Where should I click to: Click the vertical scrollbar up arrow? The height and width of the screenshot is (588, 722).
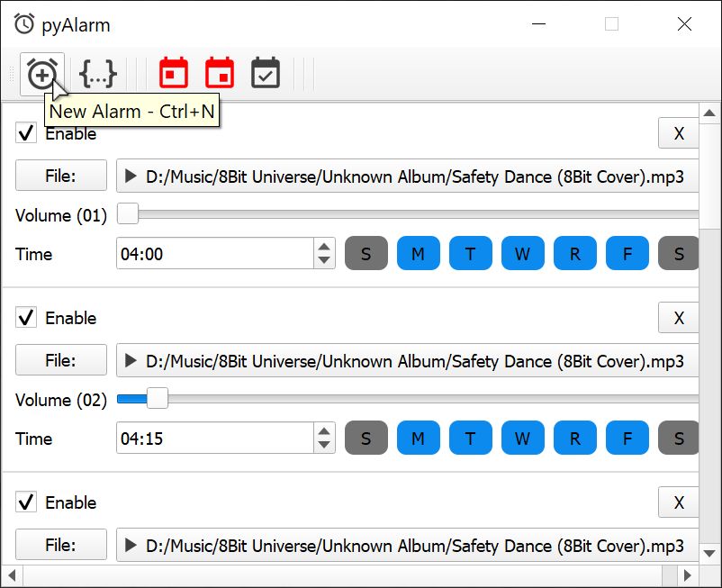[709, 113]
